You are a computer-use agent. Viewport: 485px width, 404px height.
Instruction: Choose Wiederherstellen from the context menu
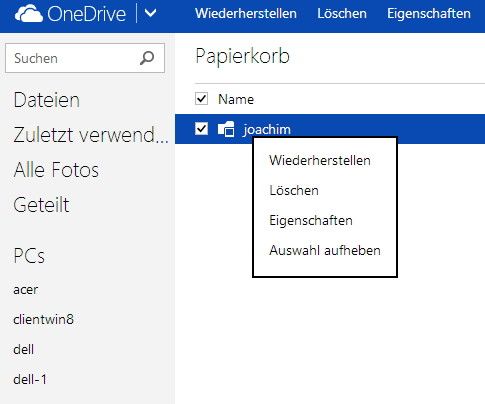pos(320,160)
